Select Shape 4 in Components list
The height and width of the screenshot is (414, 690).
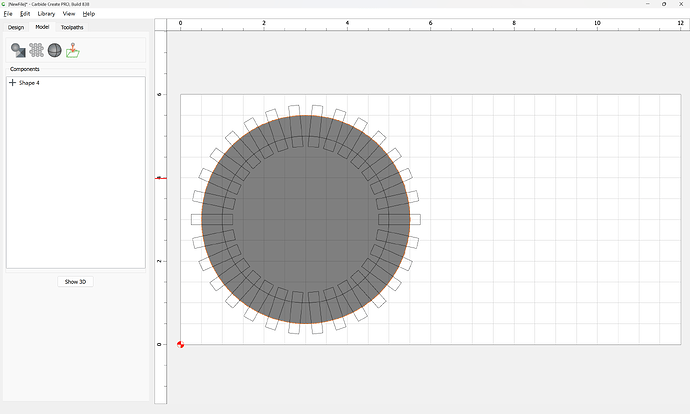click(29, 83)
